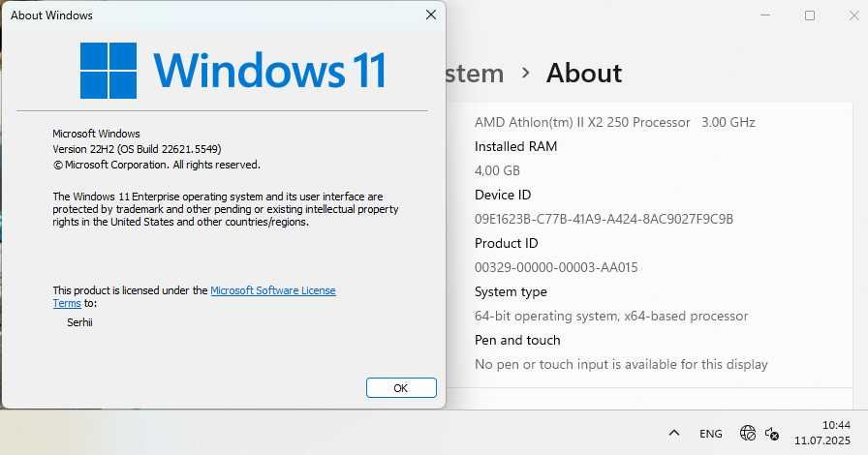Go back to System in breadcrumb

(475, 73)
